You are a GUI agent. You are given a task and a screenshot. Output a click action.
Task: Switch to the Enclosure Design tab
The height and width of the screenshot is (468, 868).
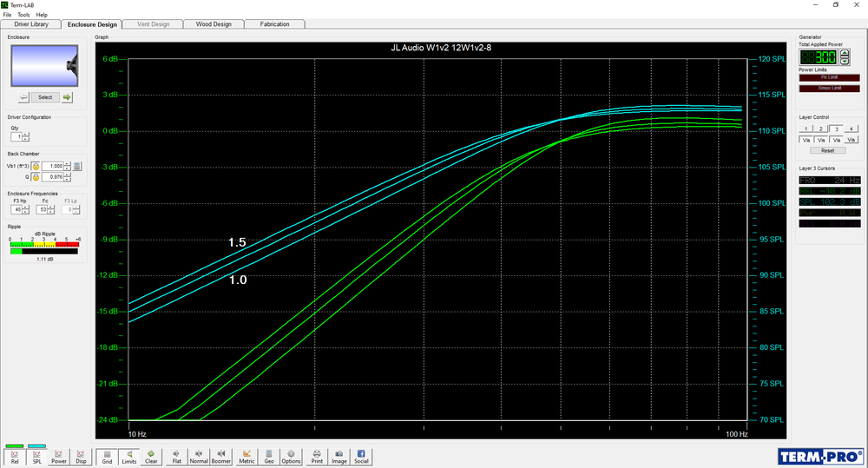(92, 24)
